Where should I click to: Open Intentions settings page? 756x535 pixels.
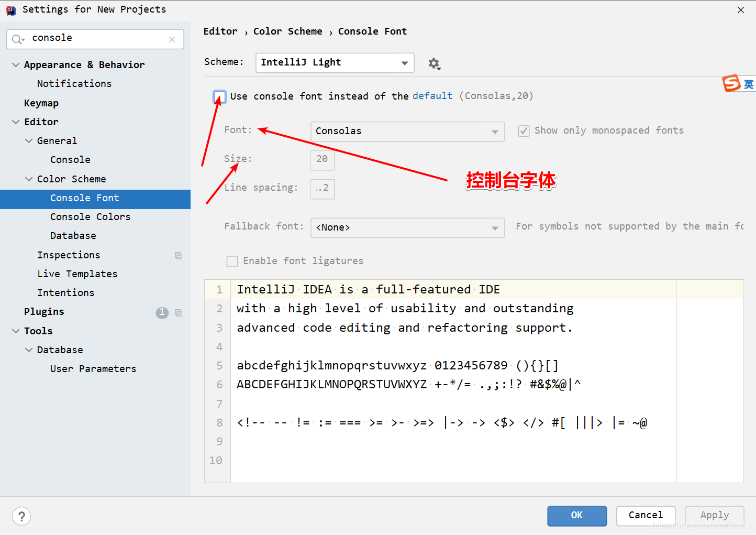point(66,293)
